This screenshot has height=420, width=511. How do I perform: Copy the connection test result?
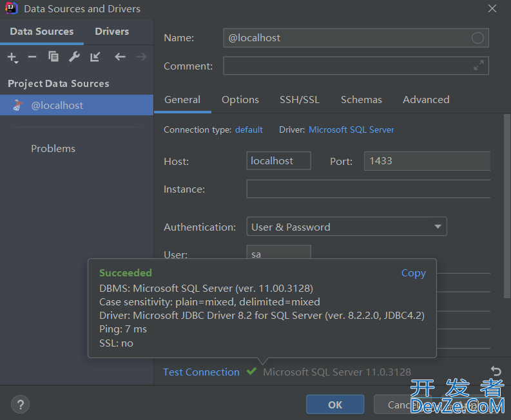coord(413,273)
